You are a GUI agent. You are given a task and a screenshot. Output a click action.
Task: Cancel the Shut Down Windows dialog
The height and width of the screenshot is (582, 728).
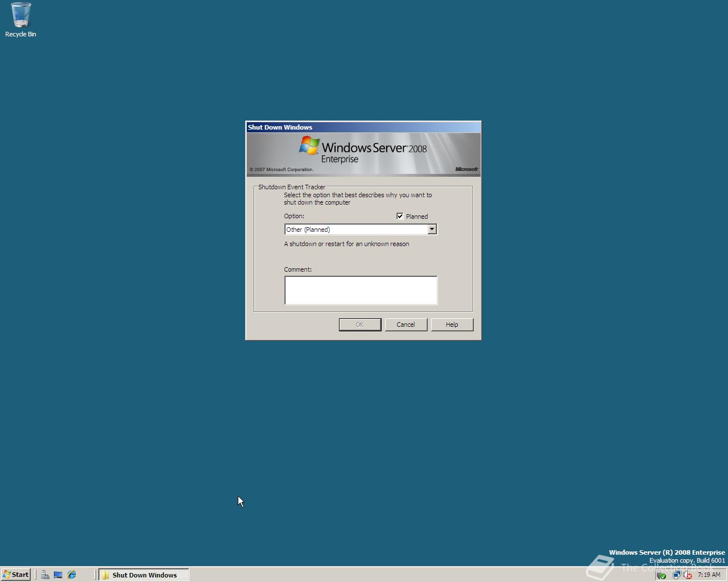click(x=406, y=325)
